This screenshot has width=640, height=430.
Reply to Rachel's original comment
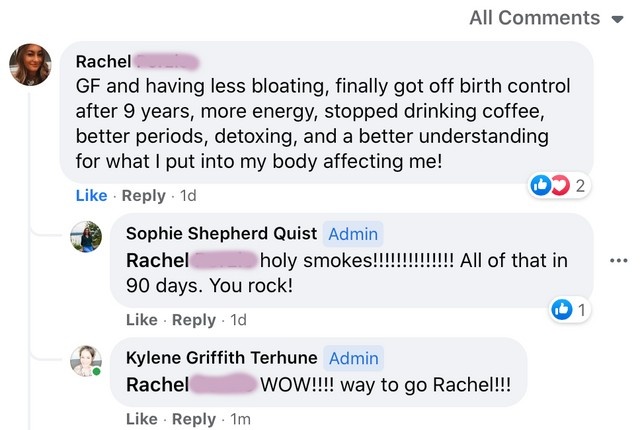tap(141, 196)
